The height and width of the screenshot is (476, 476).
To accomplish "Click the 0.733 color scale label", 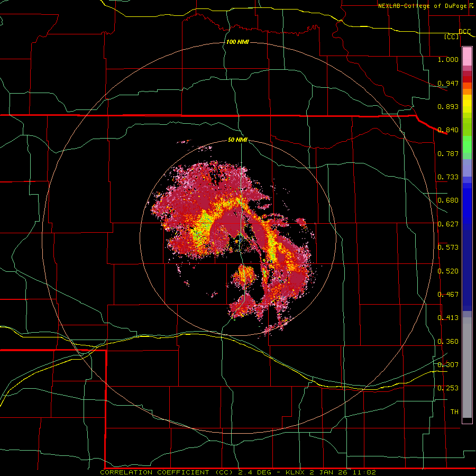I will click(x=448, y=177).
